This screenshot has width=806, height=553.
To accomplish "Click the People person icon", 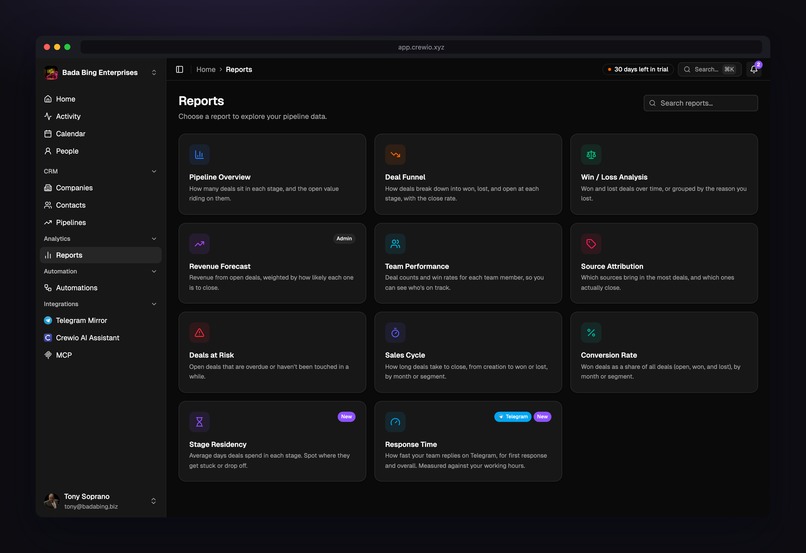I will (48, 151).
